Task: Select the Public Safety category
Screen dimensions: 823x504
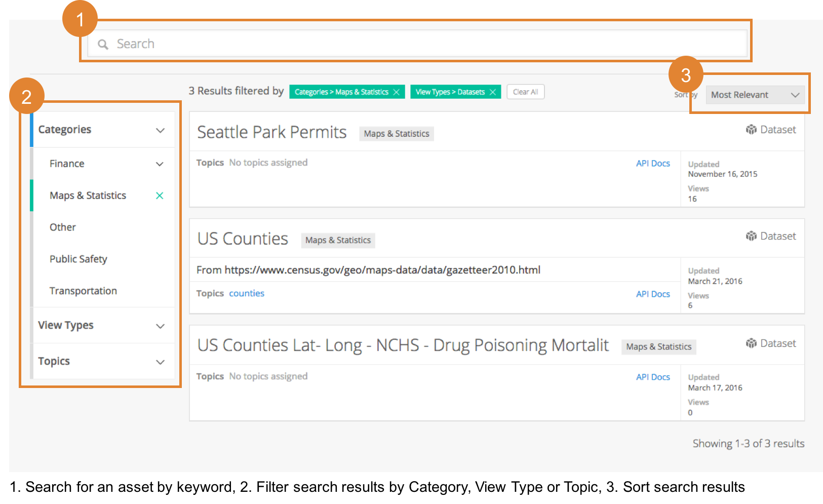Action: point(79,259)
